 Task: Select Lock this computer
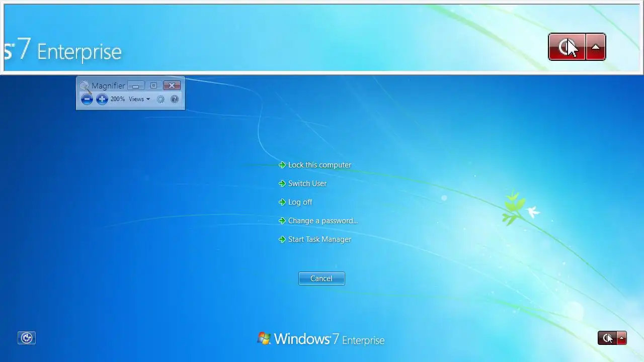click(x=315, y=165)
